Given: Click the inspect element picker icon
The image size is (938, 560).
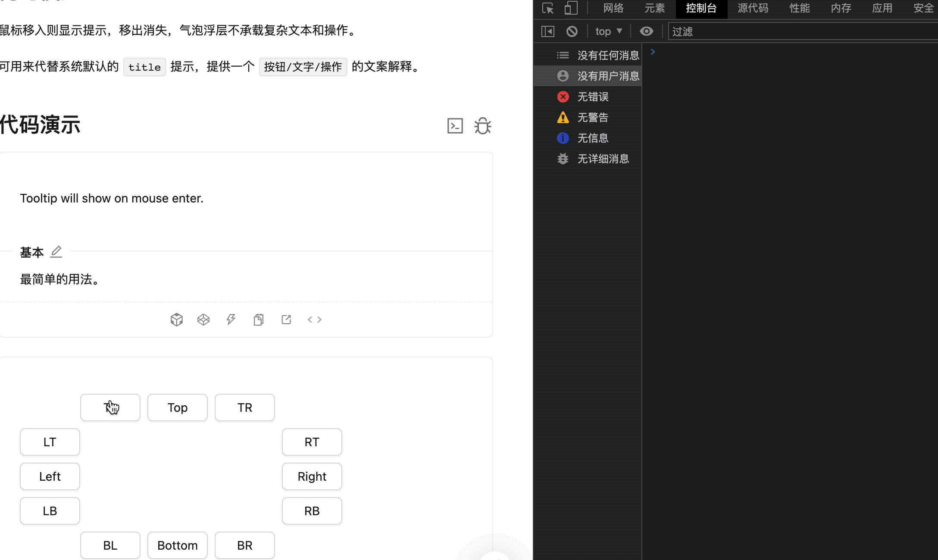Looking at the screenshot, I should point(548,8).
